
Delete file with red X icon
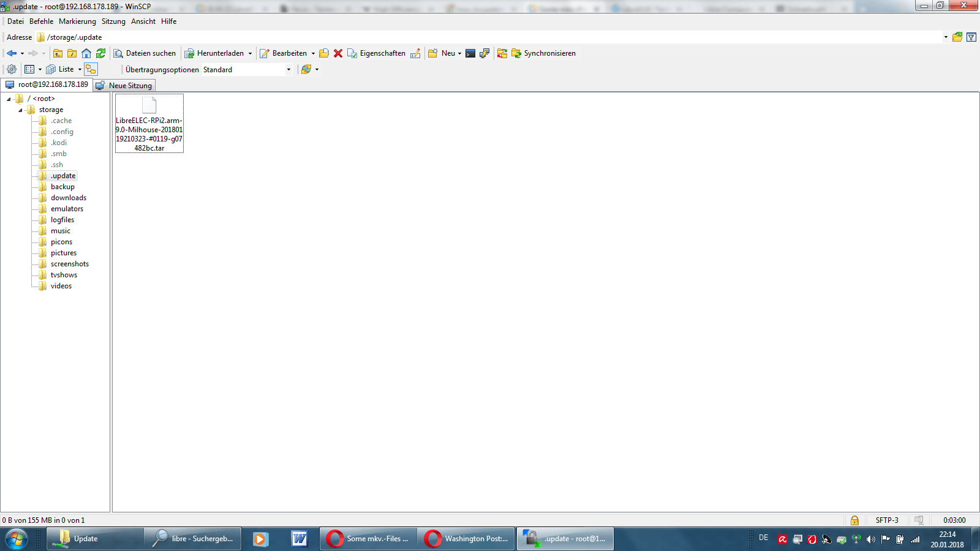[338, 53]
